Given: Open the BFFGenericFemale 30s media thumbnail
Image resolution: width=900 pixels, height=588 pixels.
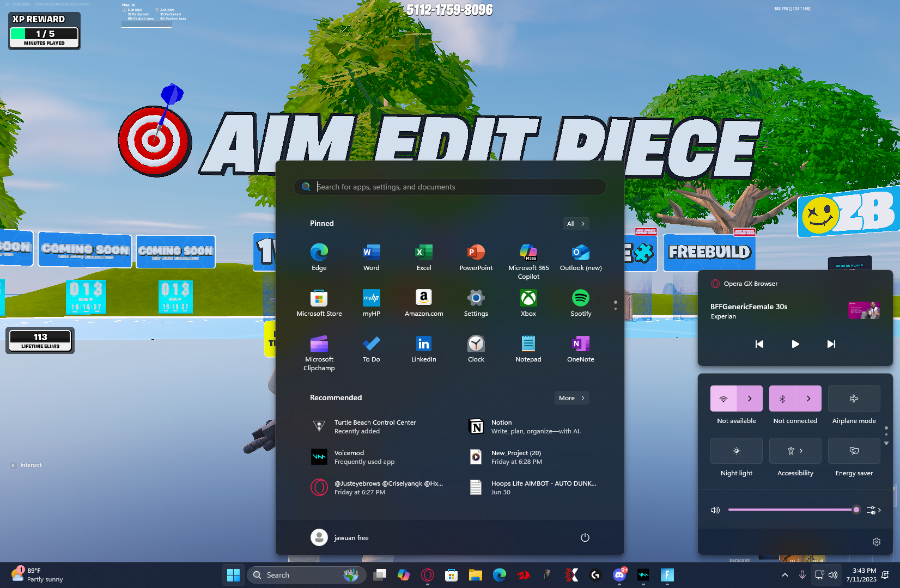Looking at the screenshot, I should [863, 310].
